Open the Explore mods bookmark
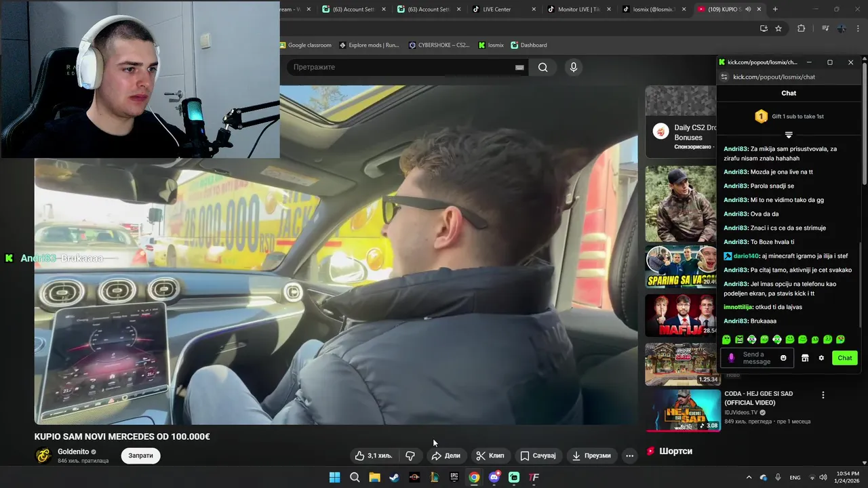This screenshot has width=868, height=488. pos(370,45)
